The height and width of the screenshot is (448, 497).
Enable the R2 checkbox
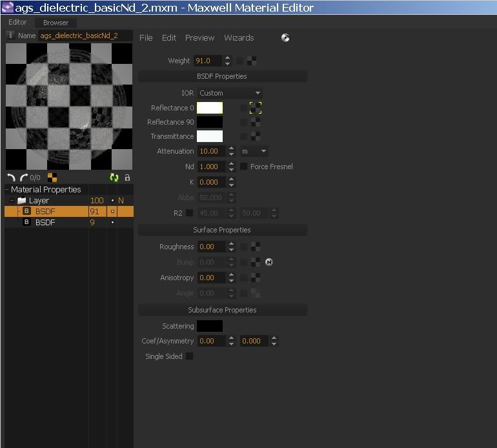coord(190,213)
